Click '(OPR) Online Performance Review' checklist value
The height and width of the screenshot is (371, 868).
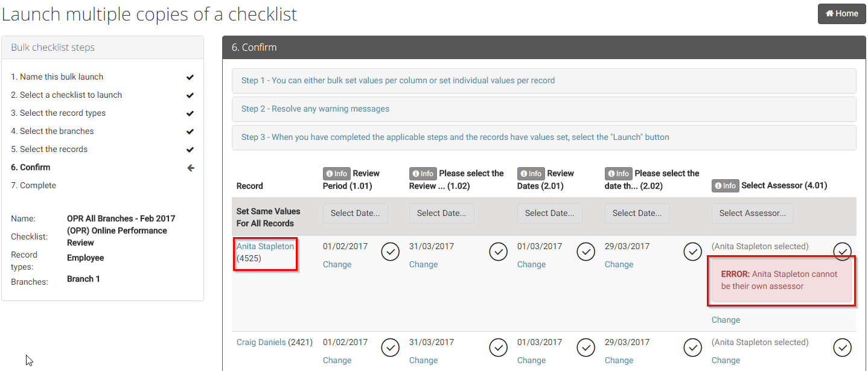tap(117, 236)
